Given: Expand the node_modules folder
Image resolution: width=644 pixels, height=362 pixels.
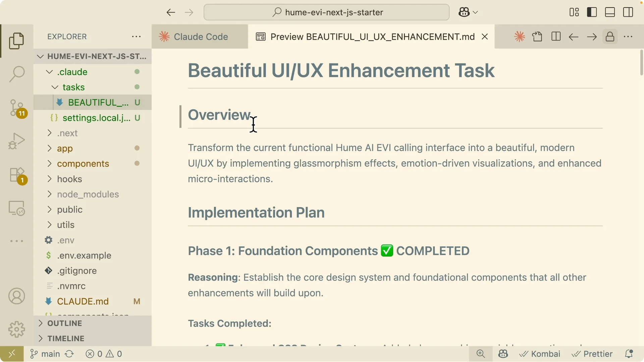Looking at the screenshot, I should click(93, 194).
